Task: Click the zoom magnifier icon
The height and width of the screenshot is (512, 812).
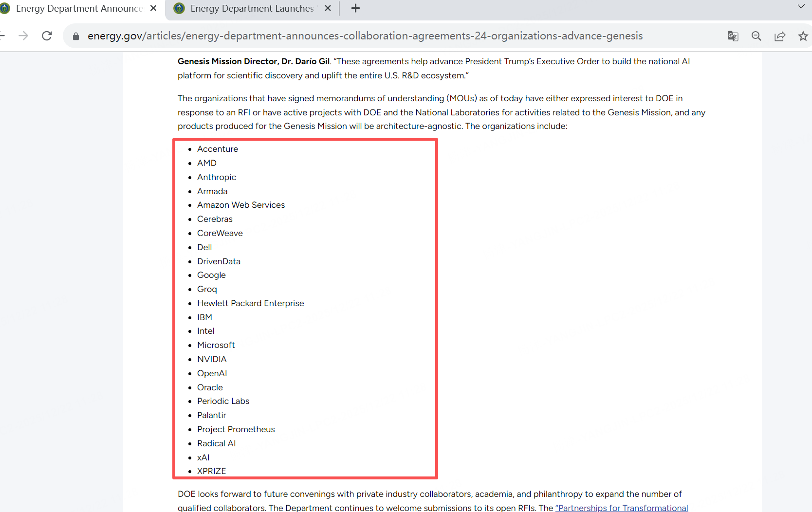Action: tap(756, 36)
